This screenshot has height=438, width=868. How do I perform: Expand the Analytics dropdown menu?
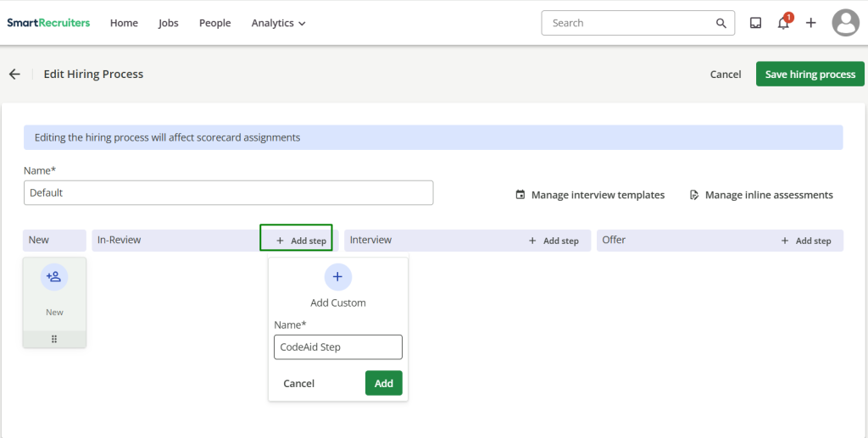coord(278,23)
